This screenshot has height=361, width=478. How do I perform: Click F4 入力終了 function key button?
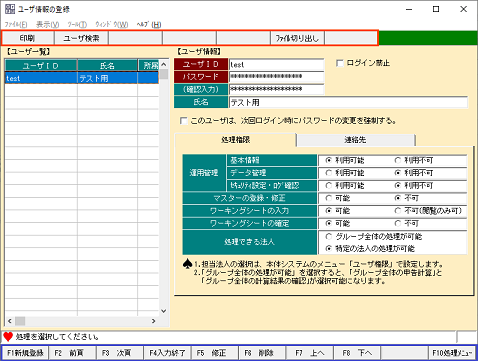click(x=167, y=353)
